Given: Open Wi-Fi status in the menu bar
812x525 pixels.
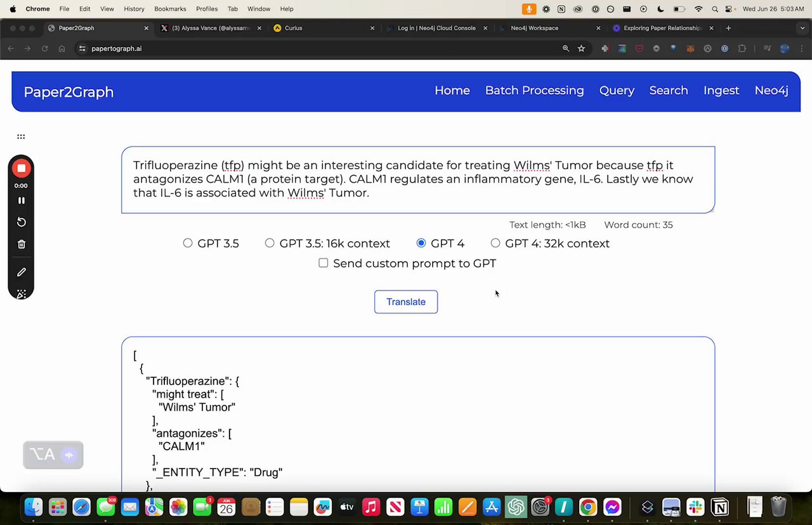Looking at the screenshot, I should click(x=698, y=9).
